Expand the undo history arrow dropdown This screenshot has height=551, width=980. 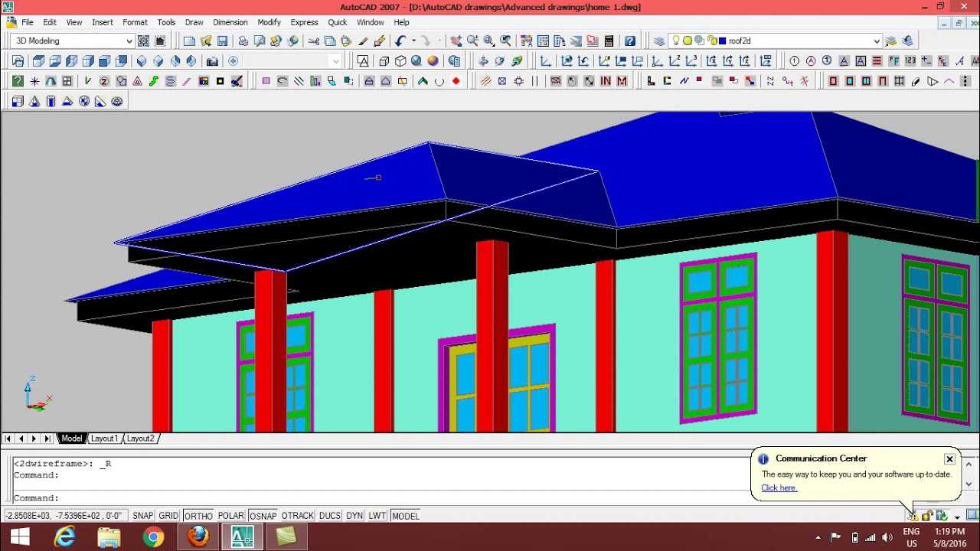tap(413, 41)
